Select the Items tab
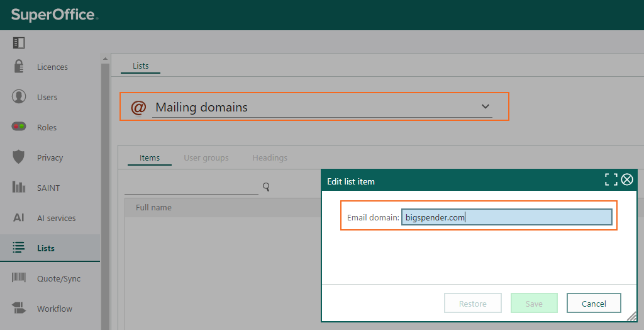This screenshot has height=330, width=644. point(150,157)
